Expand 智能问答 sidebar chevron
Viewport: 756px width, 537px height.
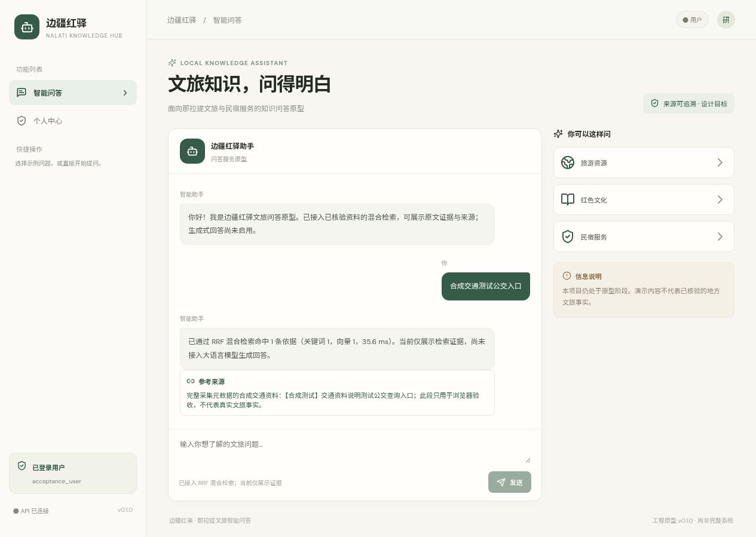click(x=125, y=93)
